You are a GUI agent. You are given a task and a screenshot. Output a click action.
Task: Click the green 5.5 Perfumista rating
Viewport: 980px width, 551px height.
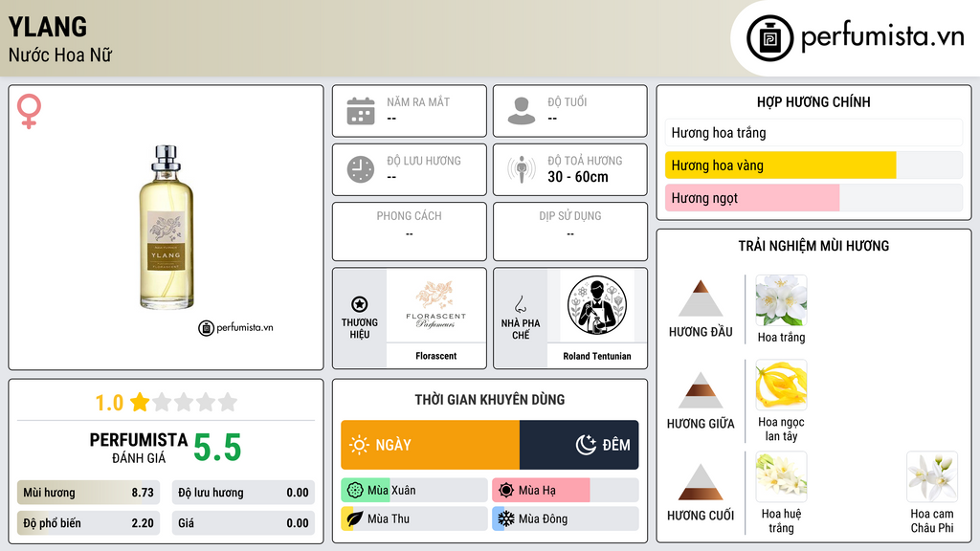tap(217, 448)
